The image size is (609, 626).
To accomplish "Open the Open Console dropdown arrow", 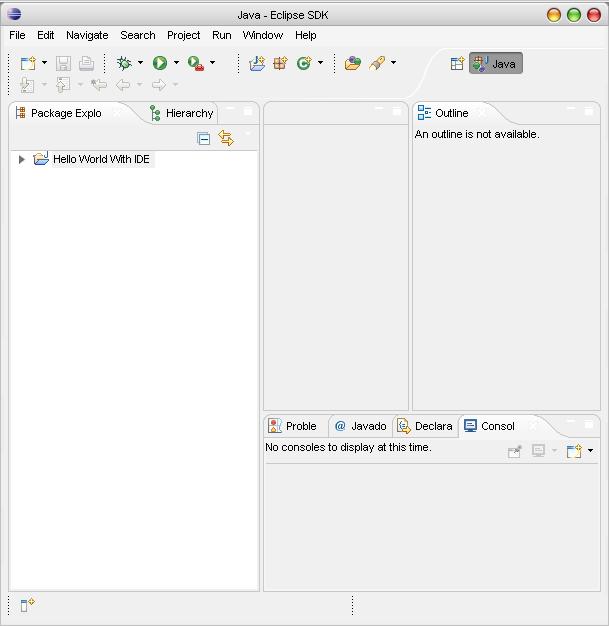I will 590,450.
